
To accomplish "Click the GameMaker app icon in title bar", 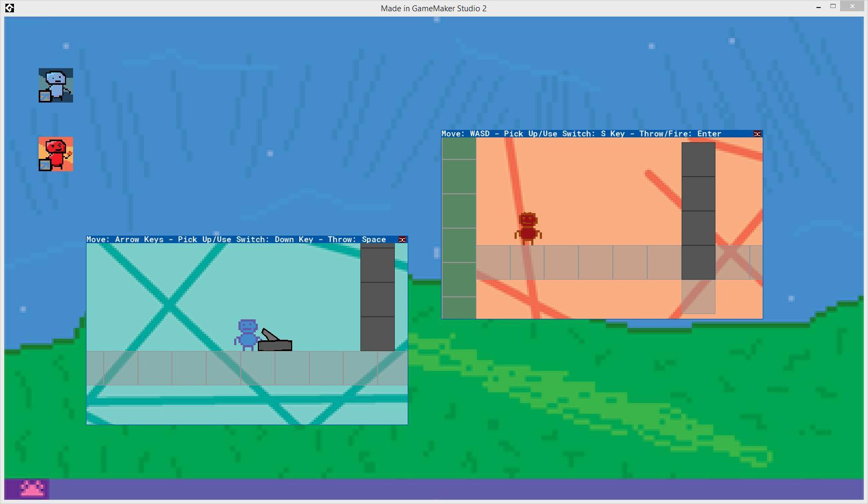I will [x=9, y=8].
